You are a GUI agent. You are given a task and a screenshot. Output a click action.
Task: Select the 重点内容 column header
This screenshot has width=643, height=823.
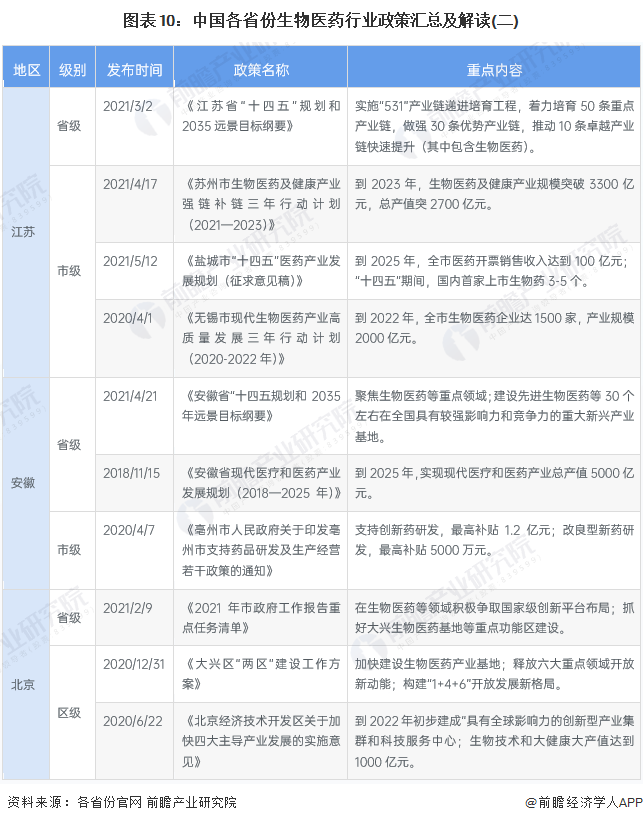coord(494,69)
